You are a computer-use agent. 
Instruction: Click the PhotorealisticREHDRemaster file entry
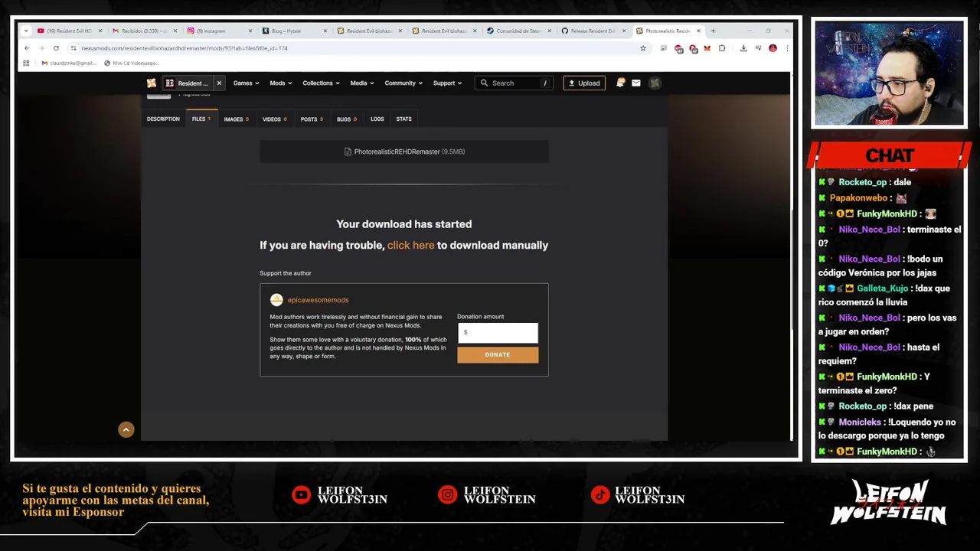click(x=404, y=152)
